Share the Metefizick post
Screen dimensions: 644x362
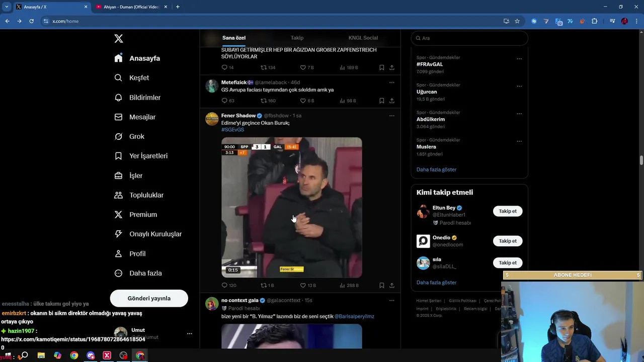(x=391, y=101)
